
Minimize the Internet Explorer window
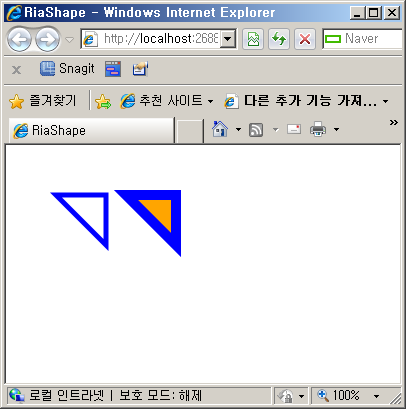point(357,13)
